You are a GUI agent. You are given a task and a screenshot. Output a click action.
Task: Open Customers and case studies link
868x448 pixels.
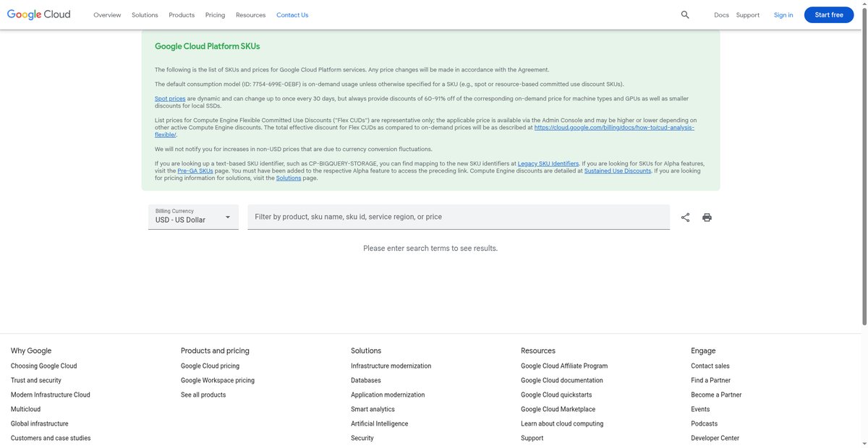point(51,438)
